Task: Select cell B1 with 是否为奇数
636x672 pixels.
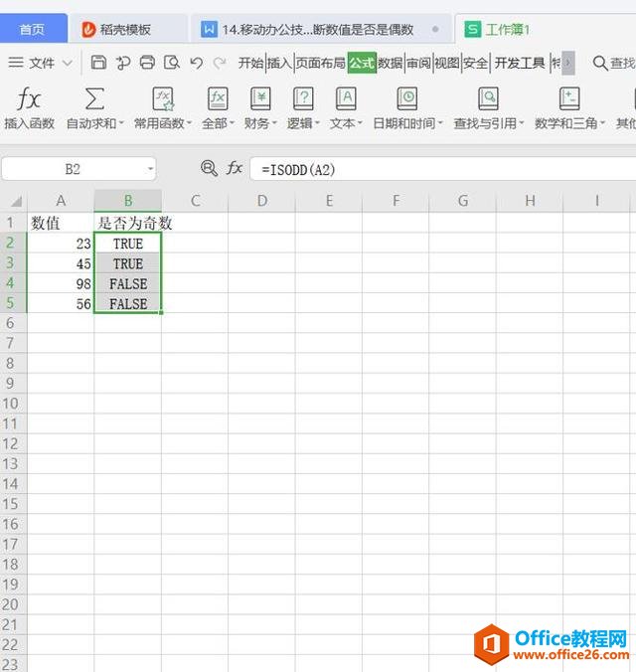Action: (128, 223)
